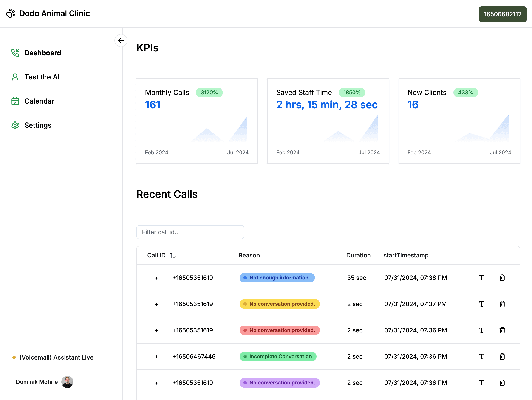Expand the 07:37 PM call row
The image size is (532, 400).
pyautogui.click(x=157, y=304)
